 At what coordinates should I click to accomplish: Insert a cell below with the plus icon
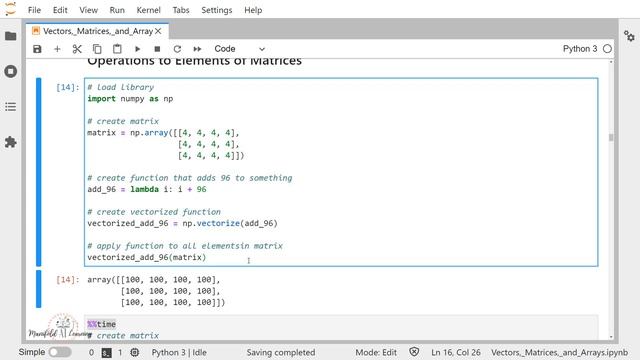(x=57, y=49)
